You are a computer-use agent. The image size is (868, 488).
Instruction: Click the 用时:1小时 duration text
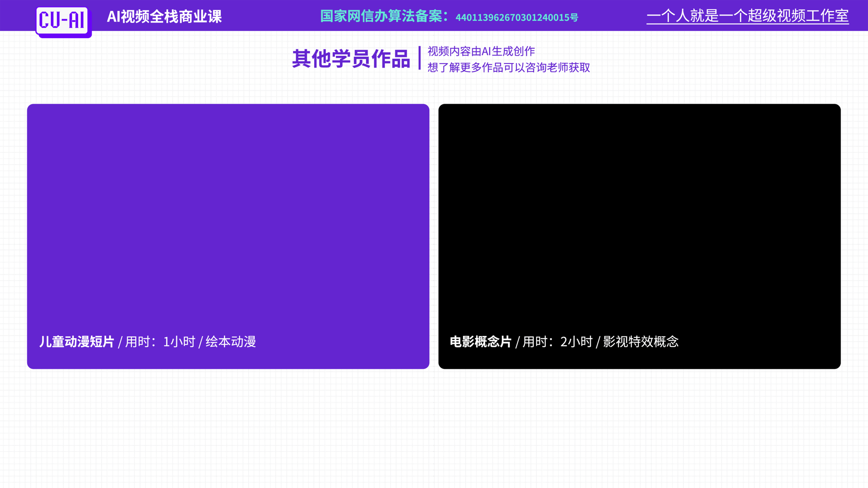(x=160, y=341)
